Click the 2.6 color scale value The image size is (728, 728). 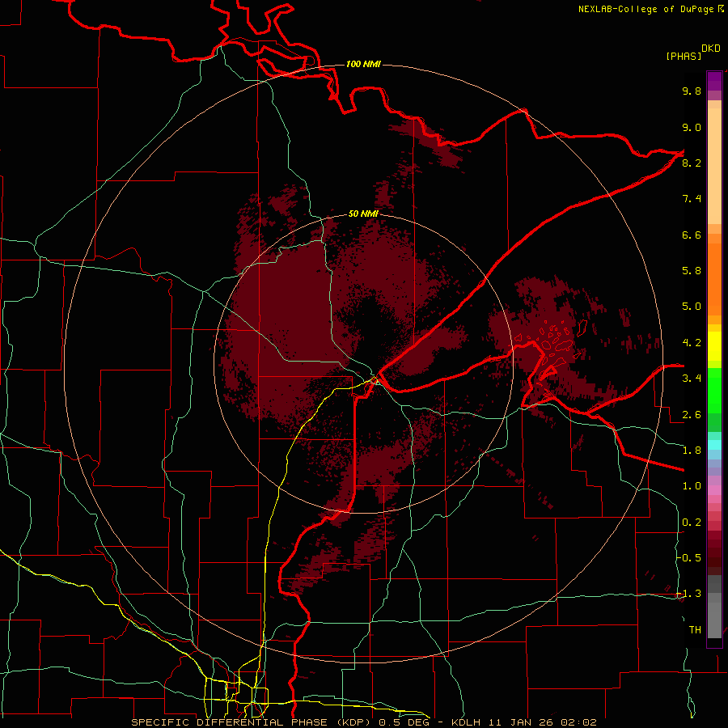692,415
